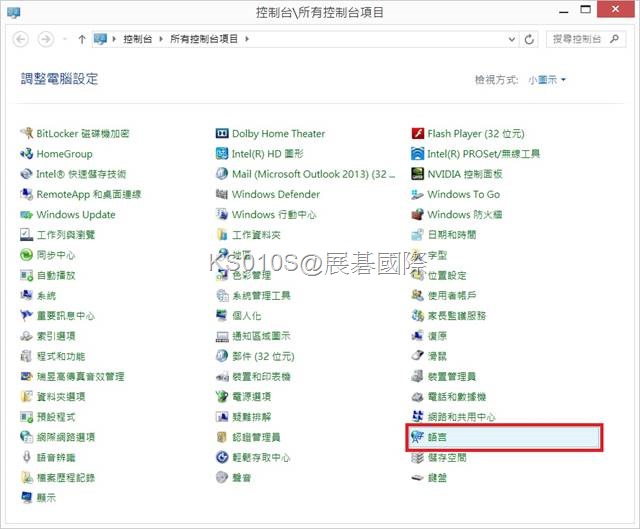Open the HomeGroup icon

pos(27,153)
